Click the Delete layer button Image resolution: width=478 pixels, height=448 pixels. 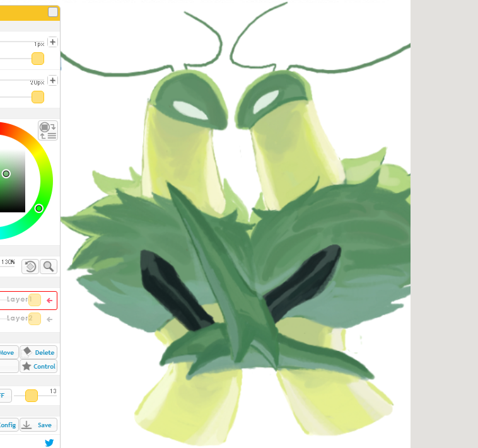click(x=38, y=352)
